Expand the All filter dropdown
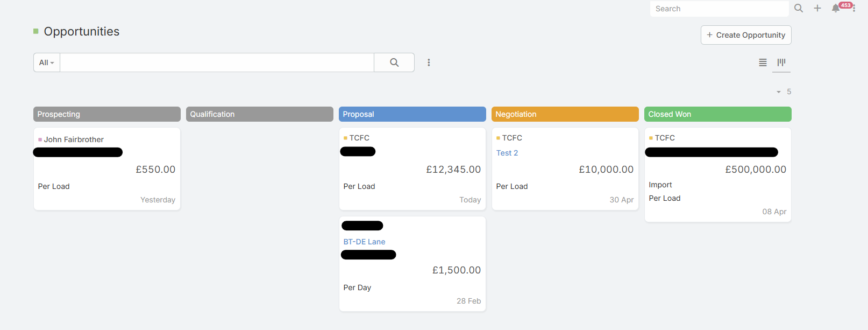Screen dimensions: 868x330 point(47,62)
